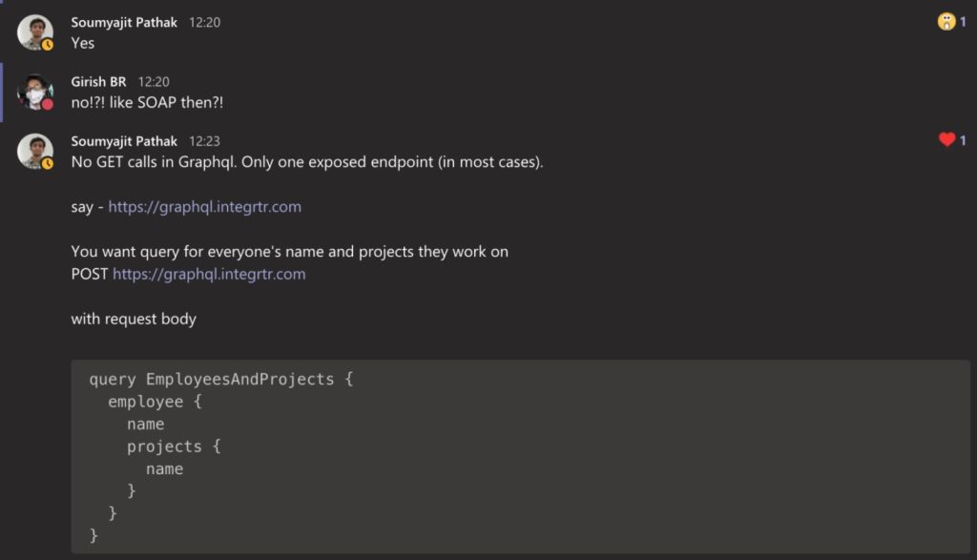Viewport: 977px width, 560px height.
Task: Click the heart reaction count number
Action: point(963,140)
